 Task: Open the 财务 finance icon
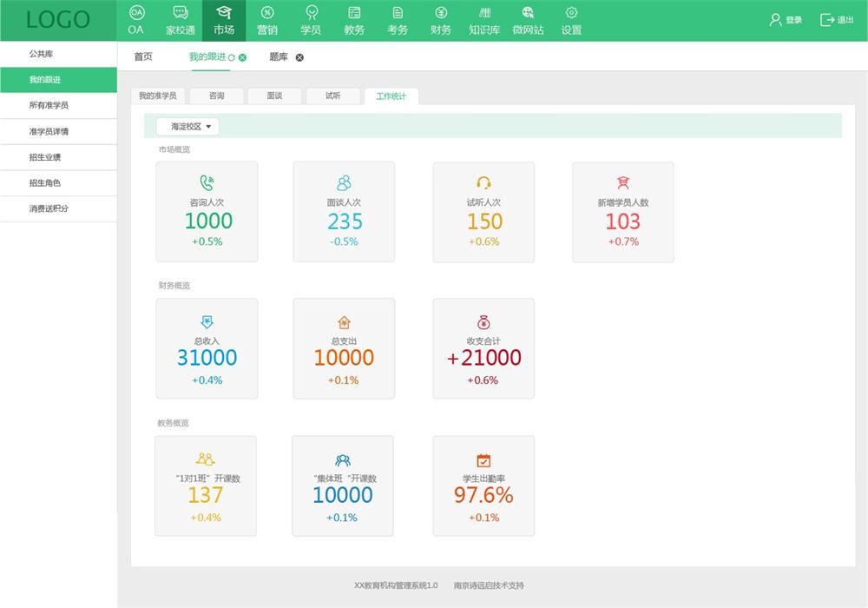[441, 13]
